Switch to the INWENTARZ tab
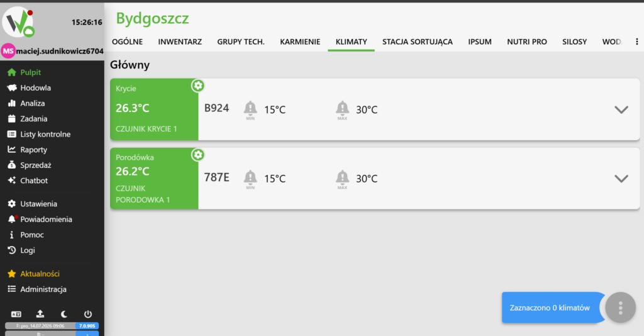This screenshot has height=336, width=644. click(x=180, y=42)
